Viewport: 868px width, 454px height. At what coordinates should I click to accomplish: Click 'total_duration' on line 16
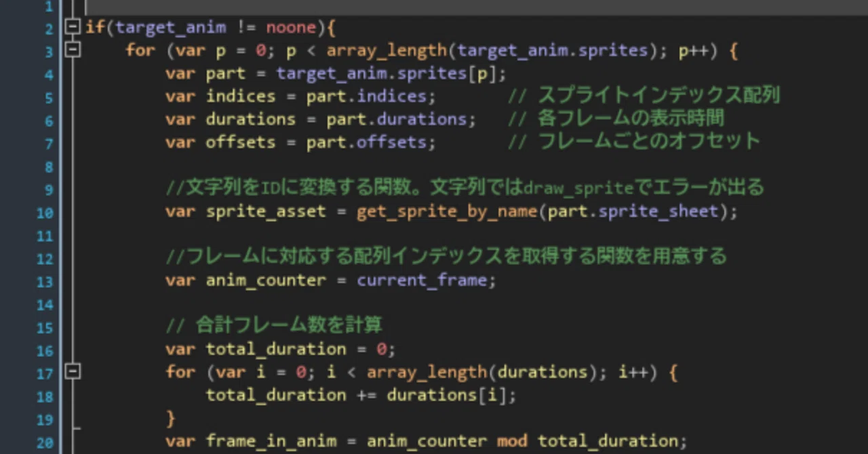276,350
